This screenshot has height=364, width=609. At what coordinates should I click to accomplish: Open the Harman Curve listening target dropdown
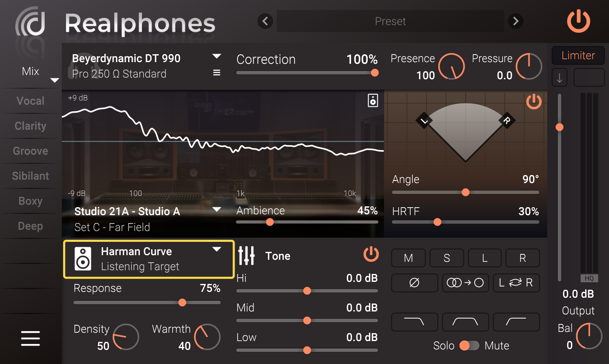point(217,249)
